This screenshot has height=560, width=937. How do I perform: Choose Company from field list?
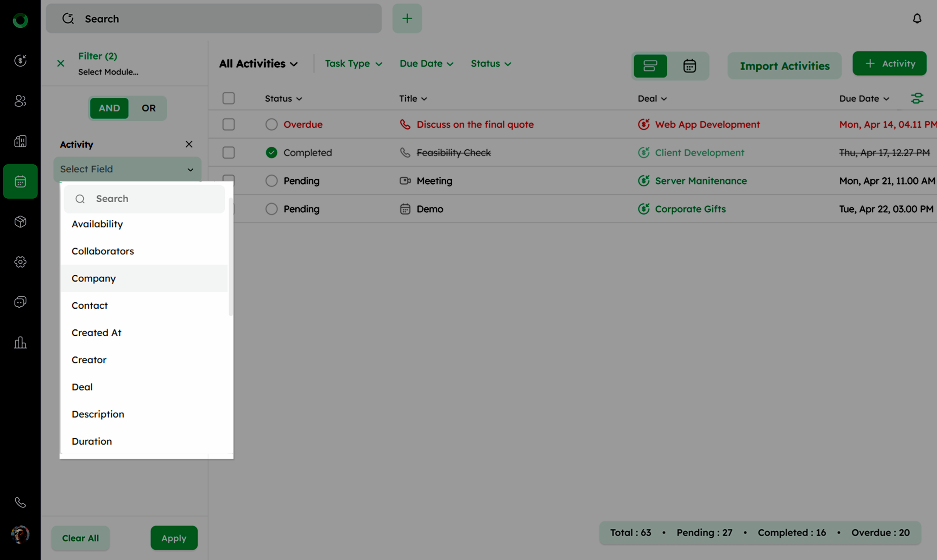click(94, 278)
